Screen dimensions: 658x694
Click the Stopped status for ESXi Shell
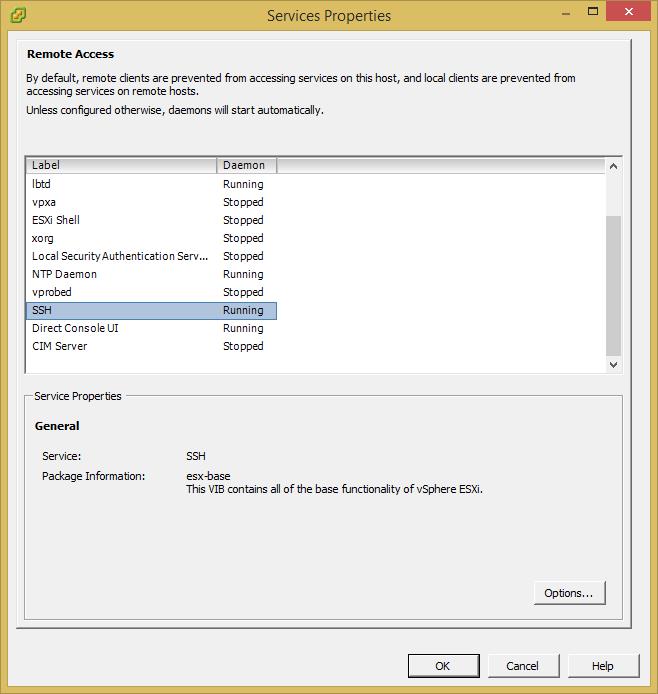(243, 220)
